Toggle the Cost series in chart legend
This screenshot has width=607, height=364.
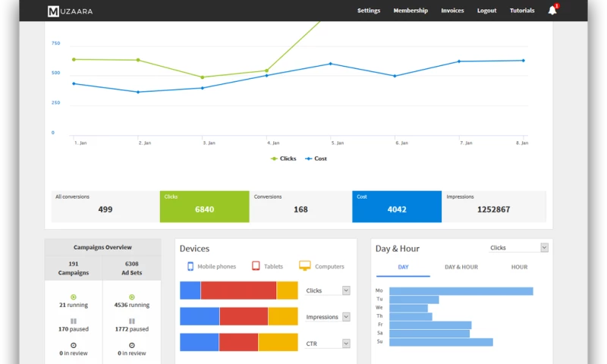click(x=316, y=158)
